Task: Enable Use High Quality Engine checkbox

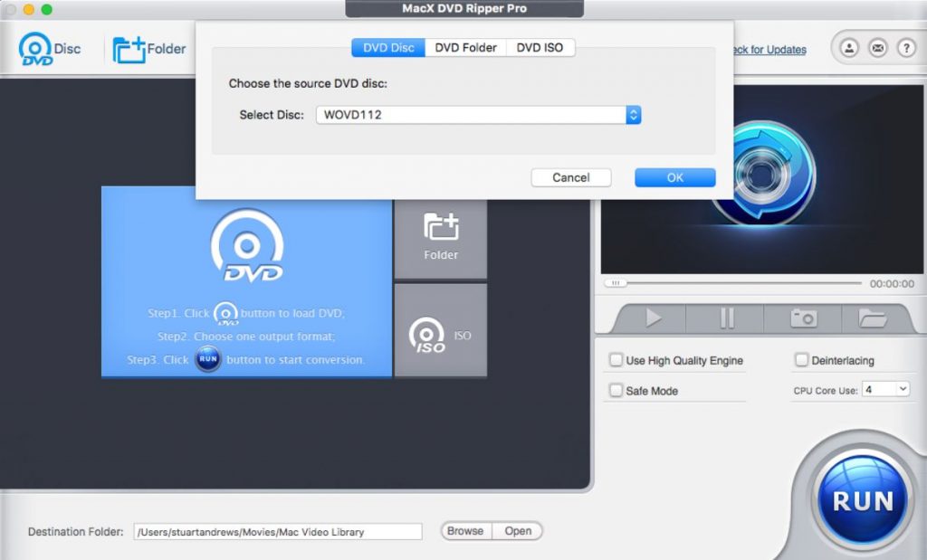Action: 616,360
